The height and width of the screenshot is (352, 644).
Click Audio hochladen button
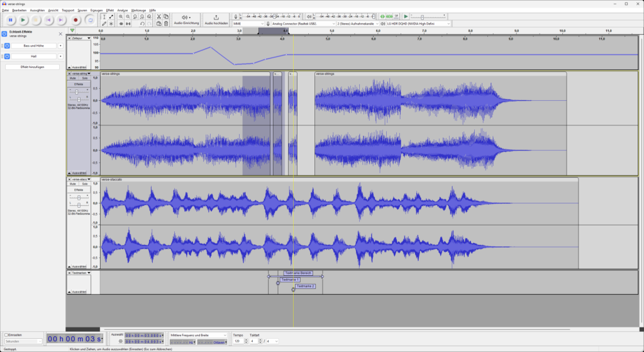click(x=216, y=20)
